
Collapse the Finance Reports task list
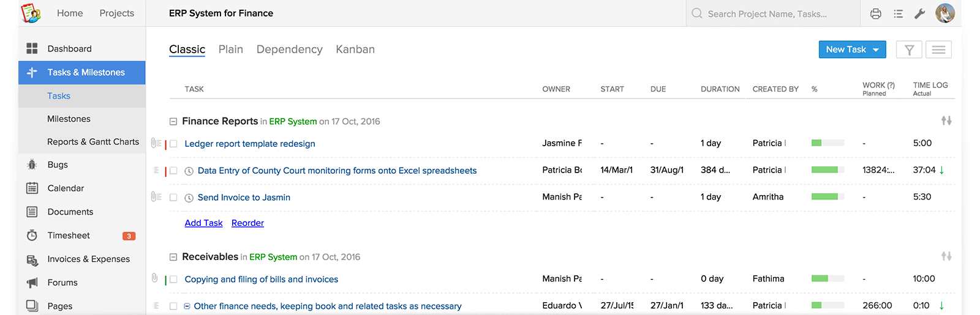click(173, 122)
